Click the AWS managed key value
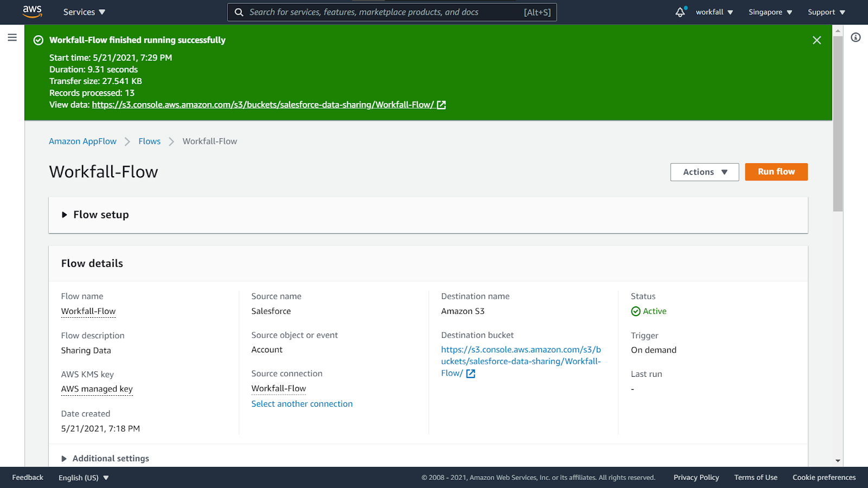The image size is (868, 488). click(x=97, y=389)
